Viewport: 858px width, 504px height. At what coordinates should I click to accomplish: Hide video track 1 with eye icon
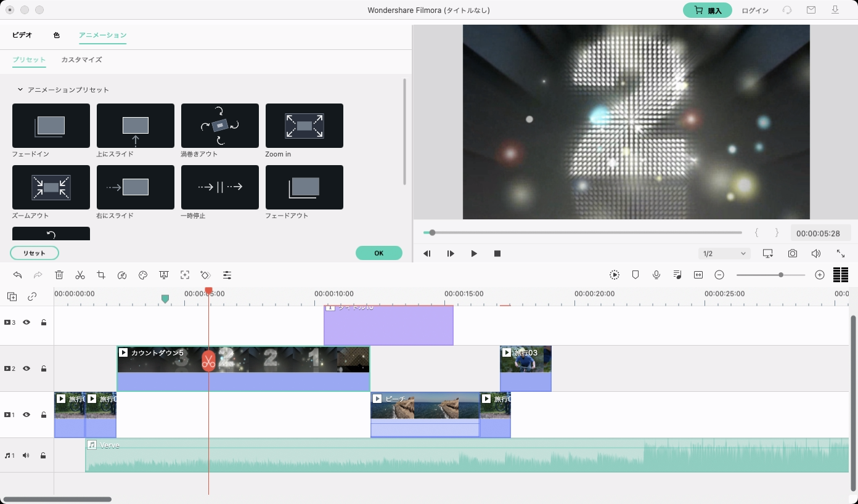click(x=27, y=415)
